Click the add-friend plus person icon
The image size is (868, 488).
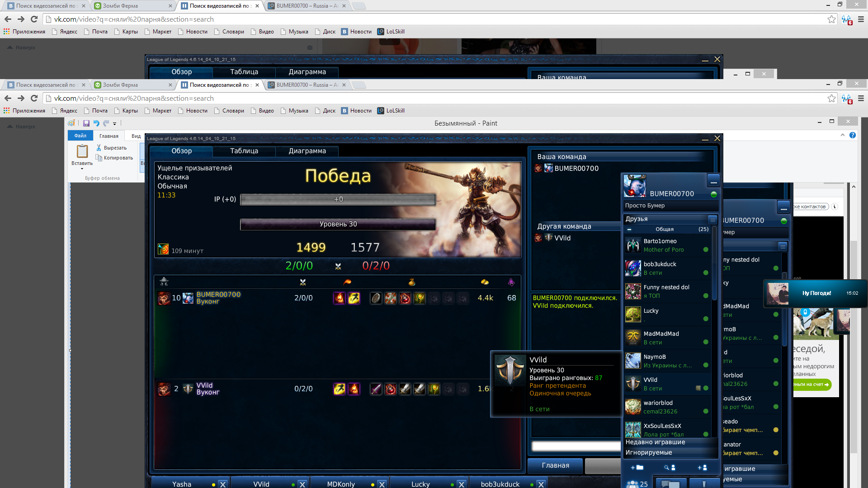[702, 468]
